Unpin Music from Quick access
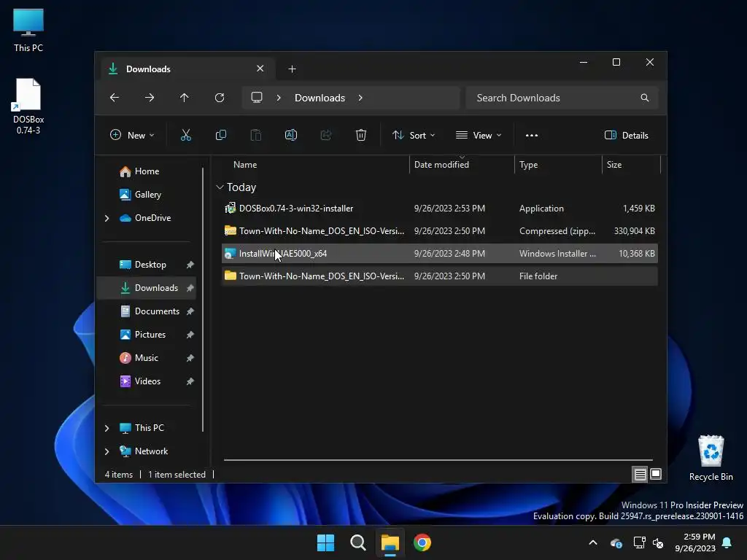 190,358
